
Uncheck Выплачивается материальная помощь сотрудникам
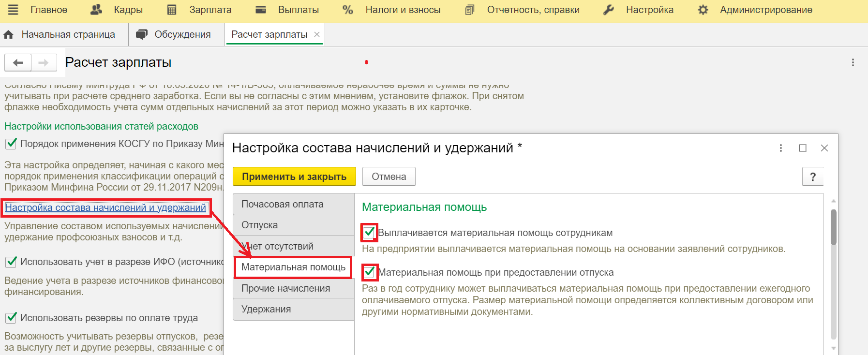click(x=369, y=233)
